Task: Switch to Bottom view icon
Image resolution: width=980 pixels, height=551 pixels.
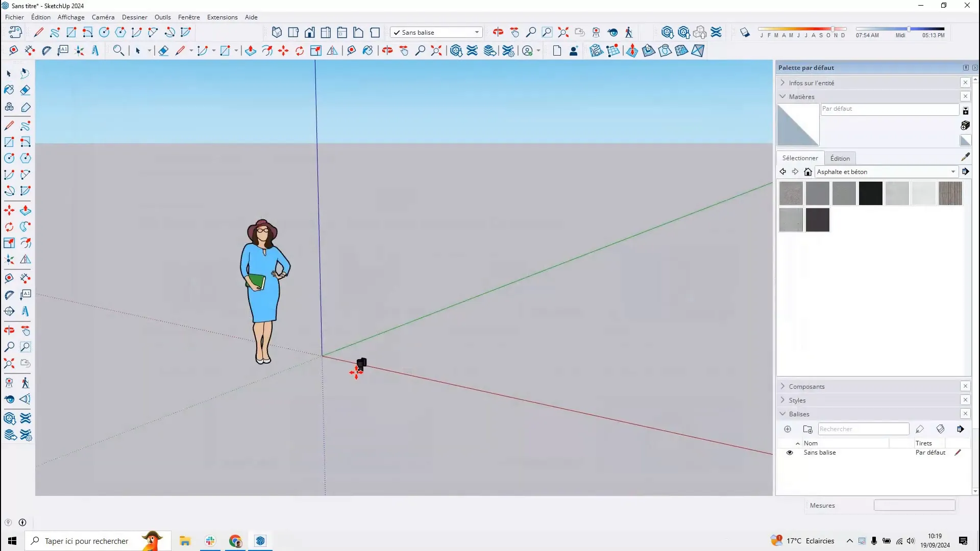Action: point(375,32)
